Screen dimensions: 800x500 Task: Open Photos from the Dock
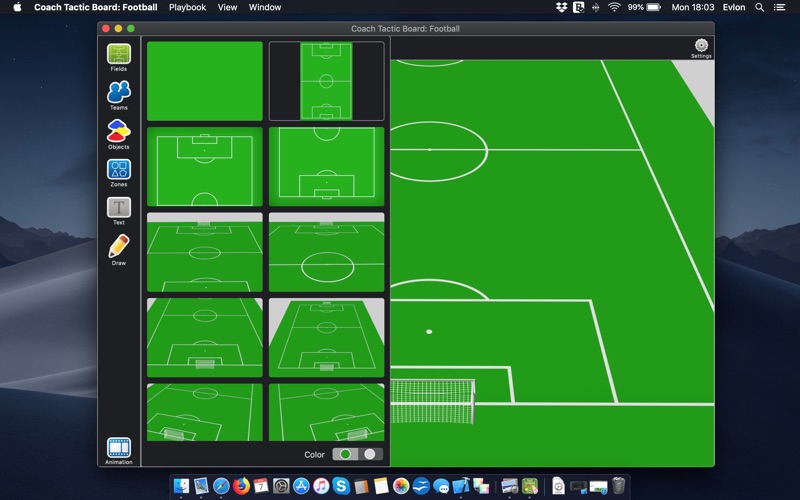click(x=401, y=486)
